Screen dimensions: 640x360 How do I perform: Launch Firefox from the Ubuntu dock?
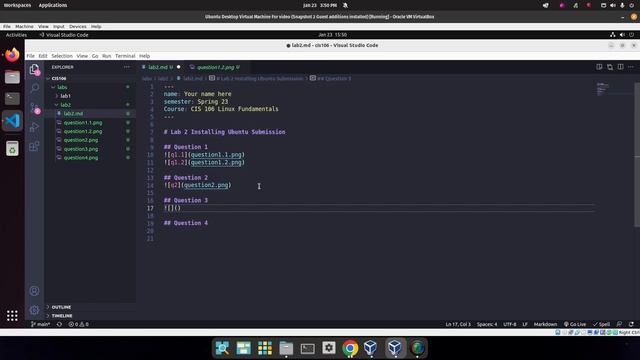tap(12, 55)
